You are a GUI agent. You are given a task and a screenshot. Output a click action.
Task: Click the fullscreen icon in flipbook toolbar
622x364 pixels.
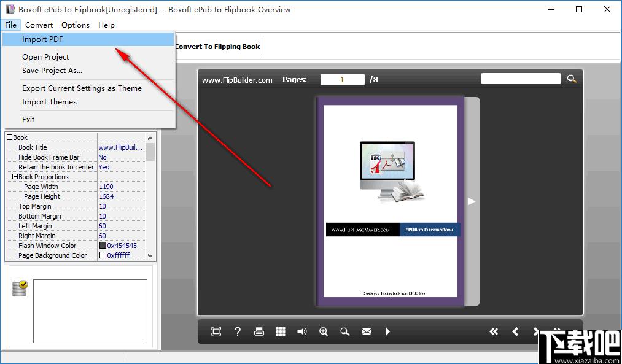[216, 331]
